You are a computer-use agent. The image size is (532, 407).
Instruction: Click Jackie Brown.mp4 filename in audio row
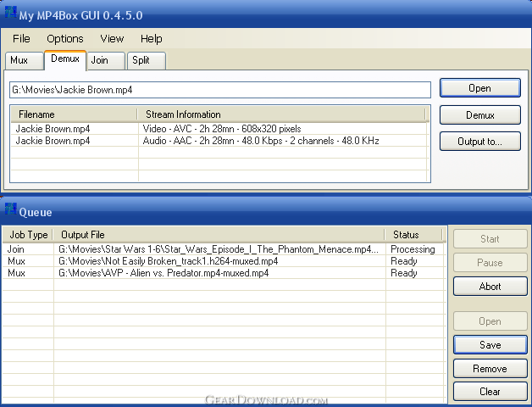pos(53,141)
